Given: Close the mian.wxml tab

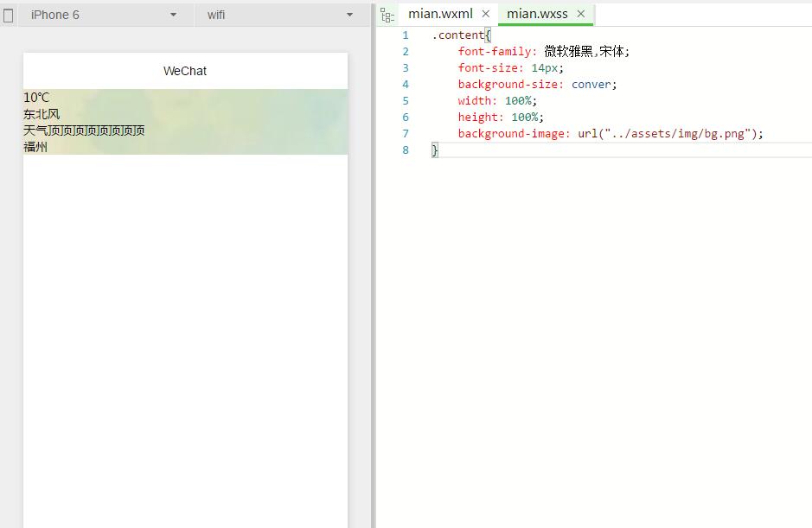Looking at the screenshot, I should (x=485, y=14).
